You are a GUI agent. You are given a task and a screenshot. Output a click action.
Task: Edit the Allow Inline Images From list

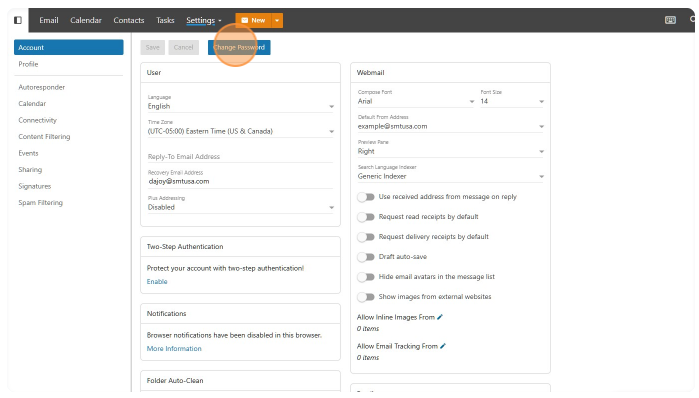tap(440, 317)
